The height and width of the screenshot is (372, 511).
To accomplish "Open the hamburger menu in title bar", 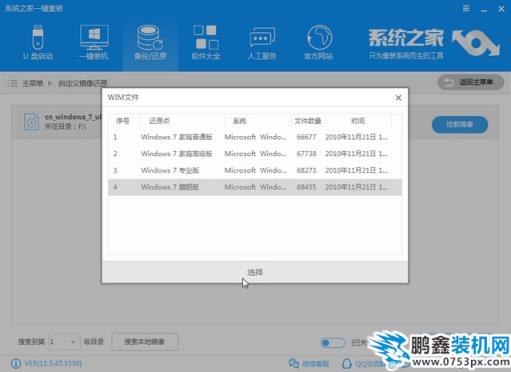I will pyautogui.click(x=466, y=9).
